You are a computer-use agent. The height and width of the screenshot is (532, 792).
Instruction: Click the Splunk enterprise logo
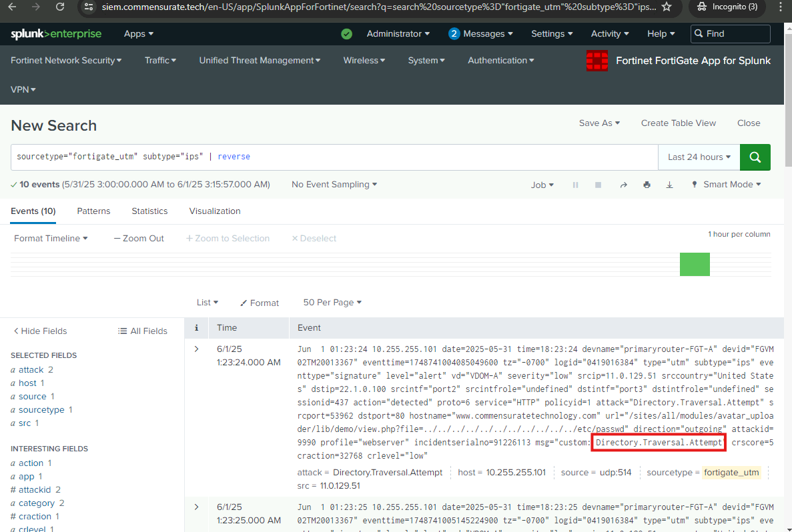(x=56, y=34)
